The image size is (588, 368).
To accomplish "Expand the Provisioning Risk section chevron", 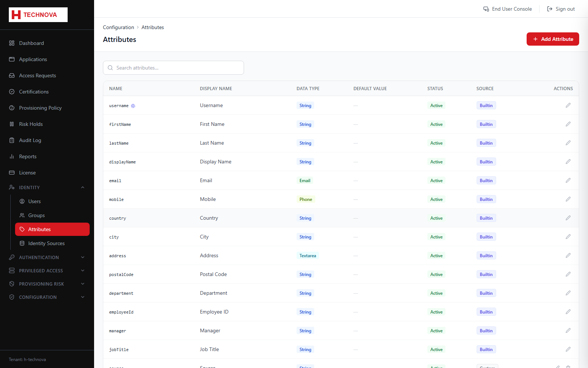I will click(83, 284).
